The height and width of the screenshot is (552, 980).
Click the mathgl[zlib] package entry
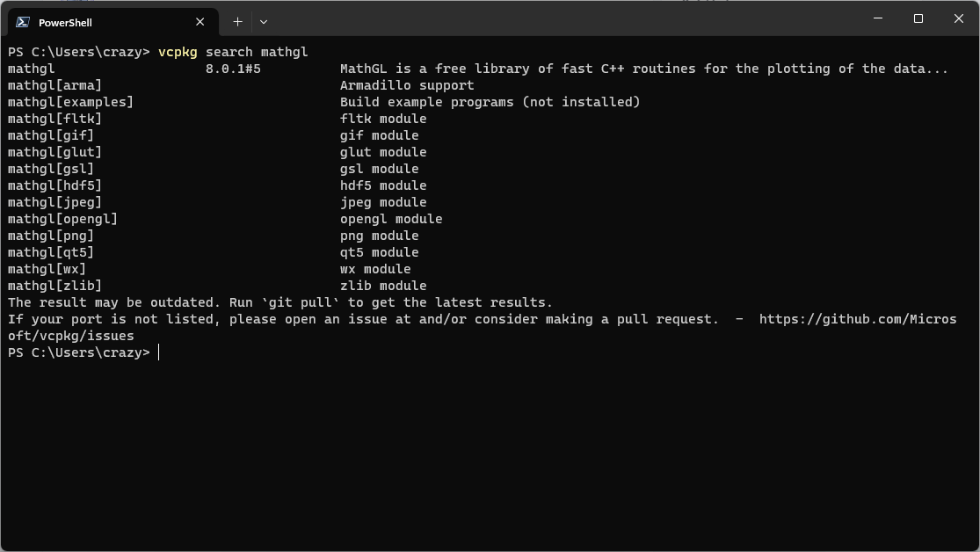click(54, 286)
